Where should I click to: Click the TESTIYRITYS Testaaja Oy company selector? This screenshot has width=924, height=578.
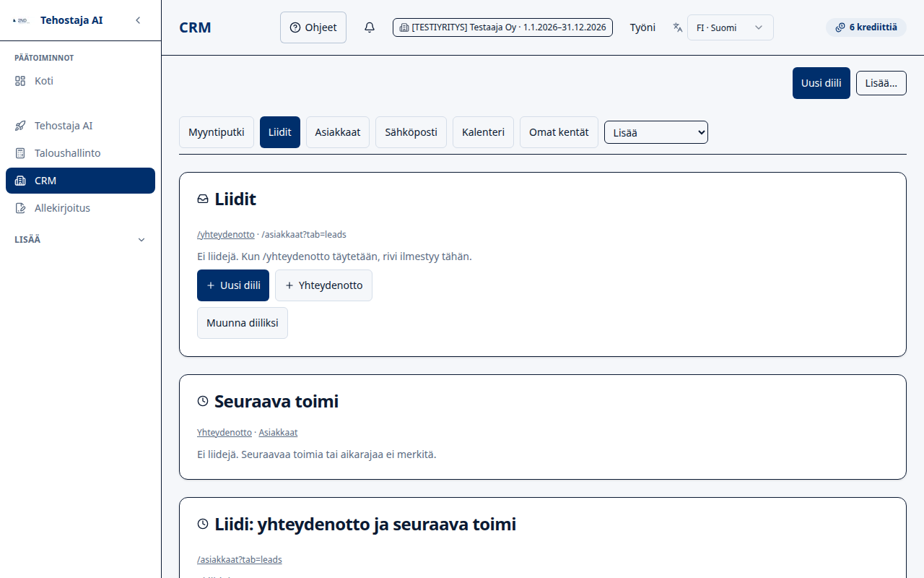coord(502,27)
